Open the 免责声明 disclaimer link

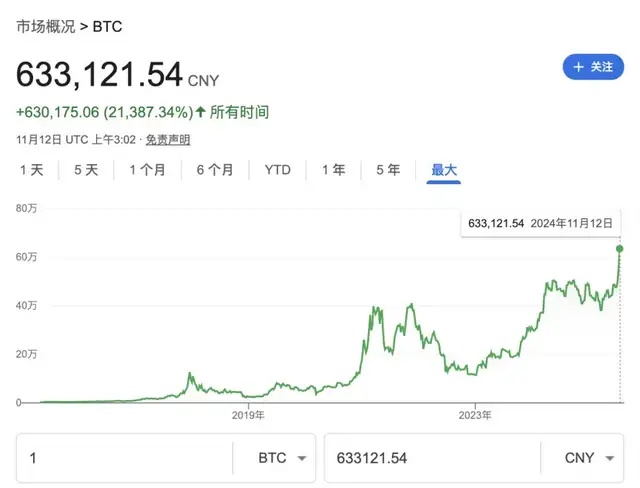pyautogui.click(x=168, y=140)
